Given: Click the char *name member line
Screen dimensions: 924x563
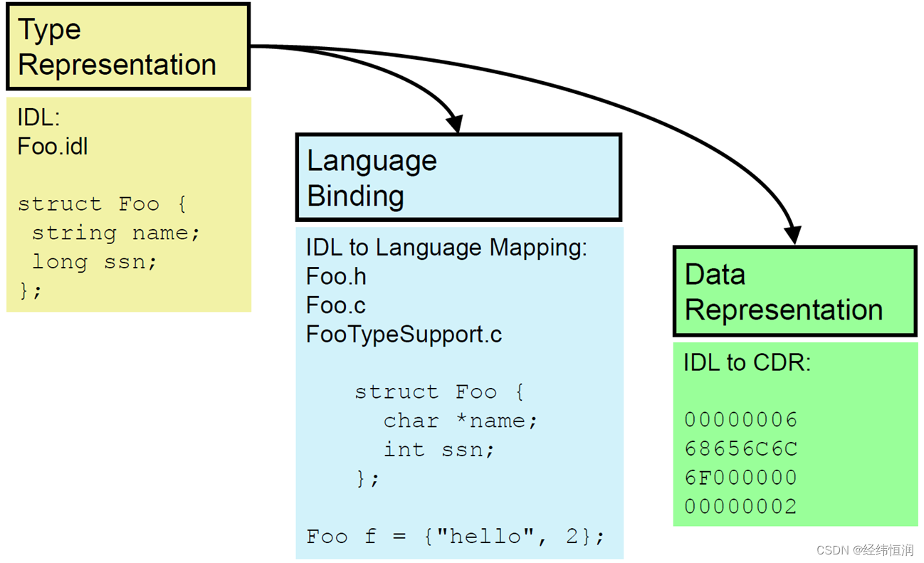Looking at the screenshot, I should [459, 421].
